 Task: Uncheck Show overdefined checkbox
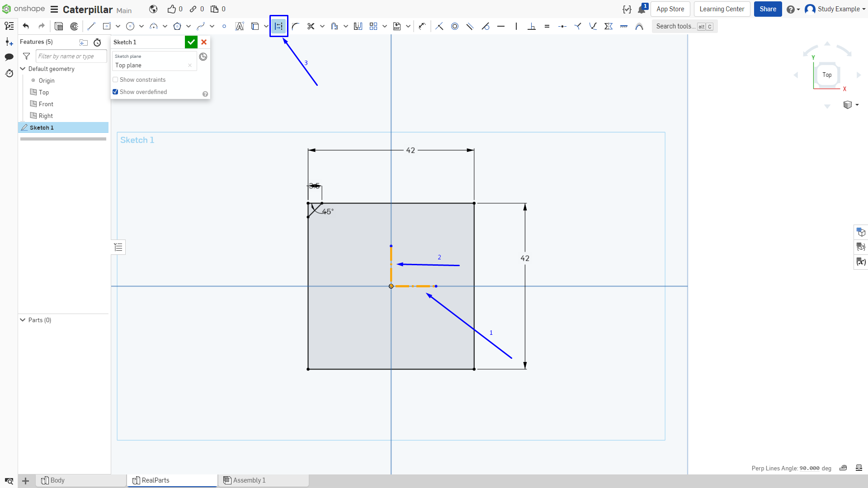(x=115, y=92)
